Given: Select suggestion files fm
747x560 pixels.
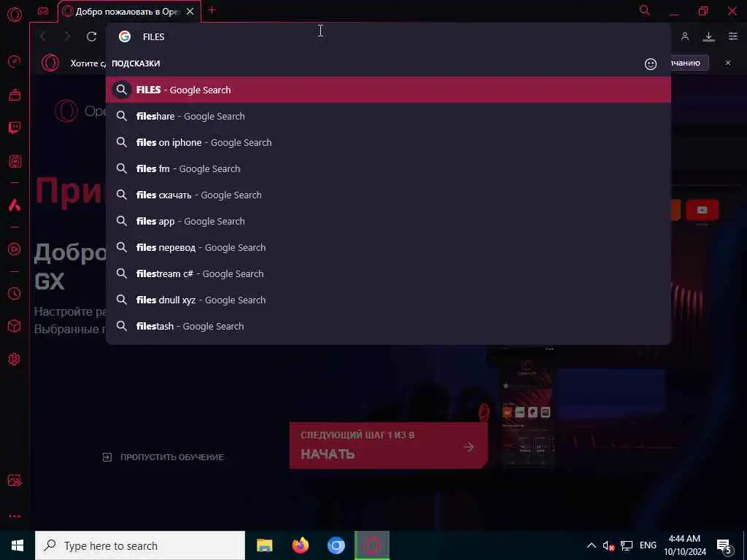Looking at the screenshot, I should click(388, 168).
